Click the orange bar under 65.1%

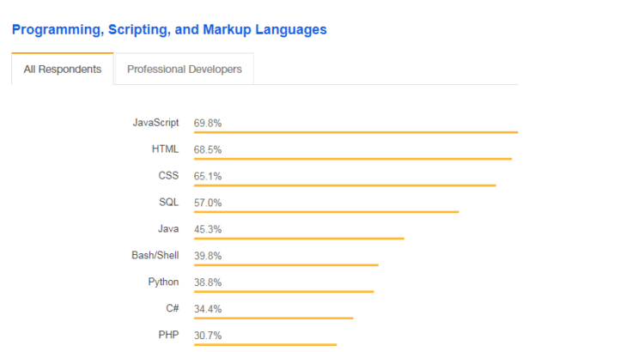[x=344, y=185]
